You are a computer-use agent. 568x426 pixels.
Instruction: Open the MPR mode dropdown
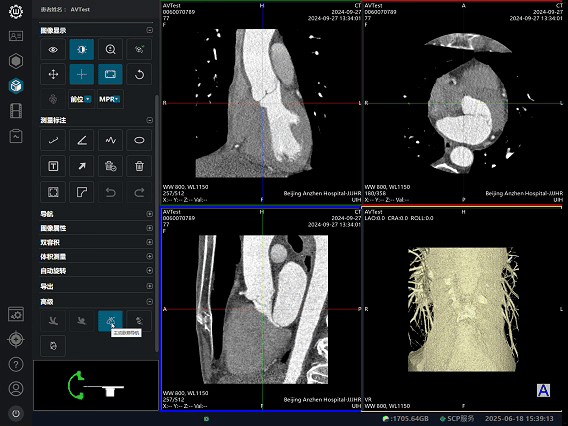pos(110,99)
